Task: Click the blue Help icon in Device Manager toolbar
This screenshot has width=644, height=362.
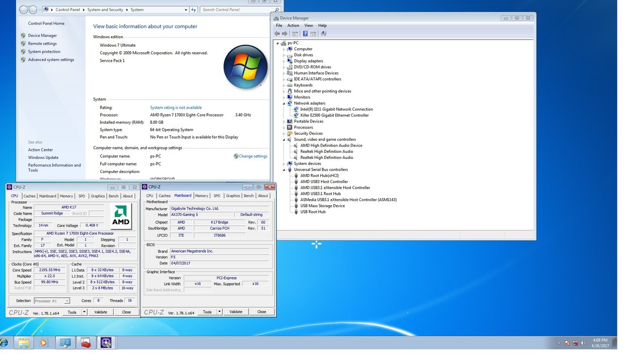Action: point(305,34)
